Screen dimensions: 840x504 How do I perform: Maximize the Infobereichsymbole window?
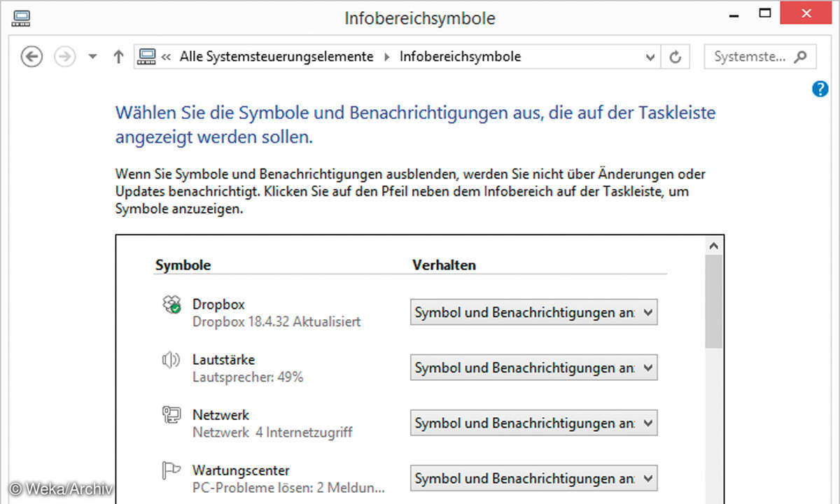[766, 13]
